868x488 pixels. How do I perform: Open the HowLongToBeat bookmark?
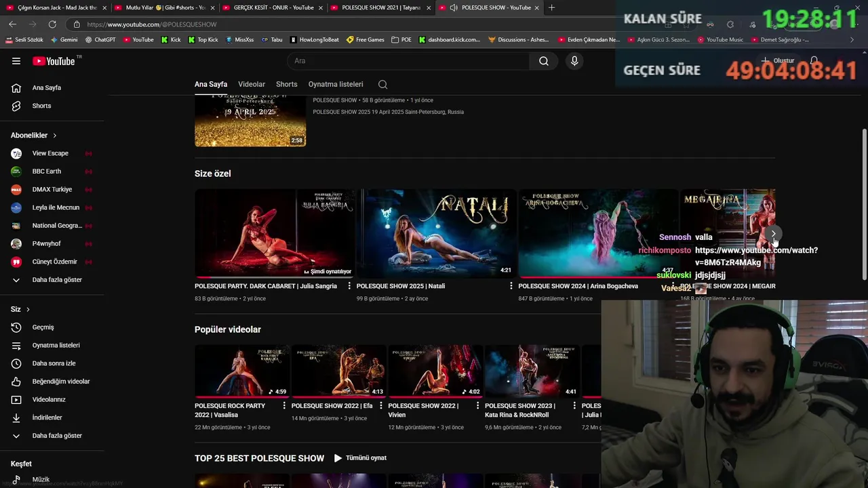point(314,40)
